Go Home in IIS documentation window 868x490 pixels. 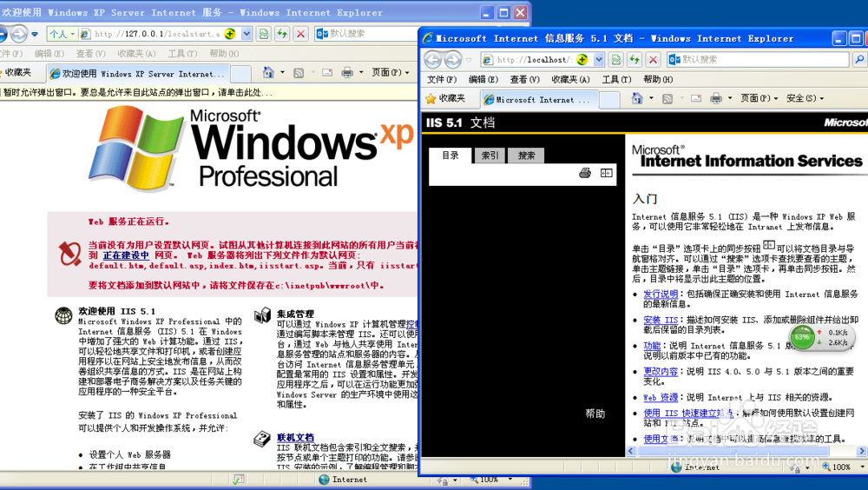point(637,99)
